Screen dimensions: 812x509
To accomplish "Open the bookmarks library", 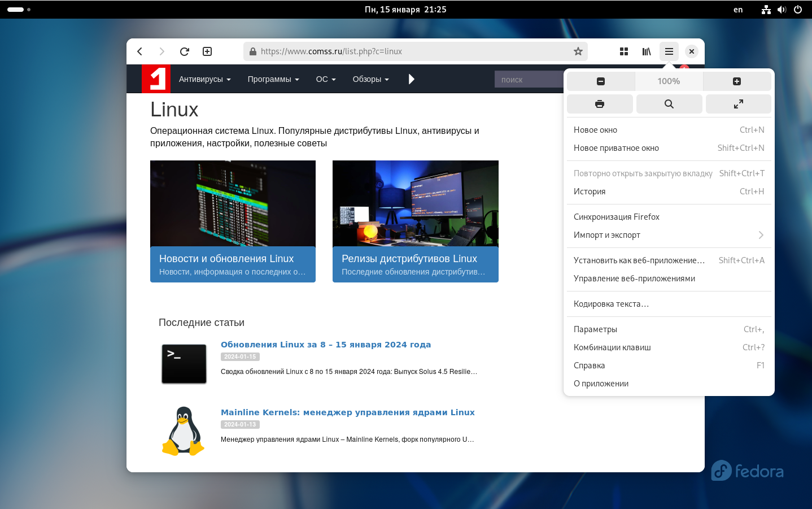I will (647, 51).
